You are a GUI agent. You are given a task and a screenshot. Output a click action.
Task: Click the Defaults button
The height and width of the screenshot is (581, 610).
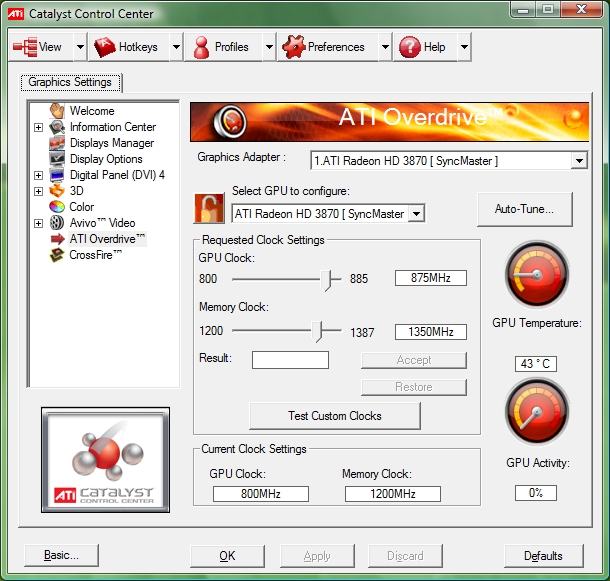coord(543,556)
